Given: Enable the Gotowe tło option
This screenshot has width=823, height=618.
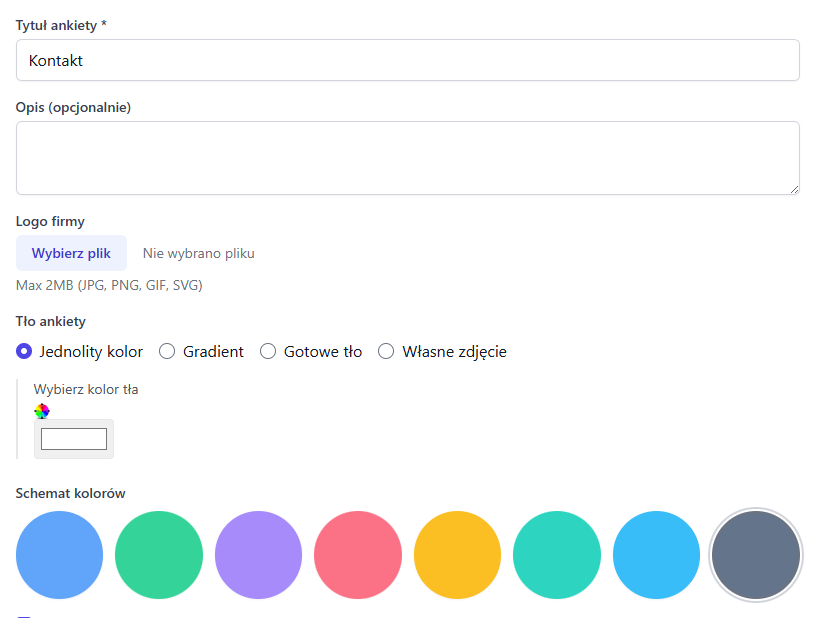Looking at the screenshot, I should 268,351.
